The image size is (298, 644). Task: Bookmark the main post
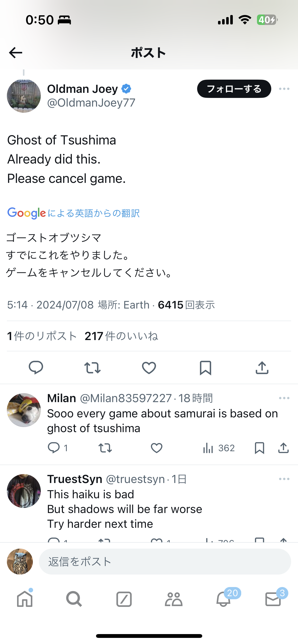[x=205, y=368]
